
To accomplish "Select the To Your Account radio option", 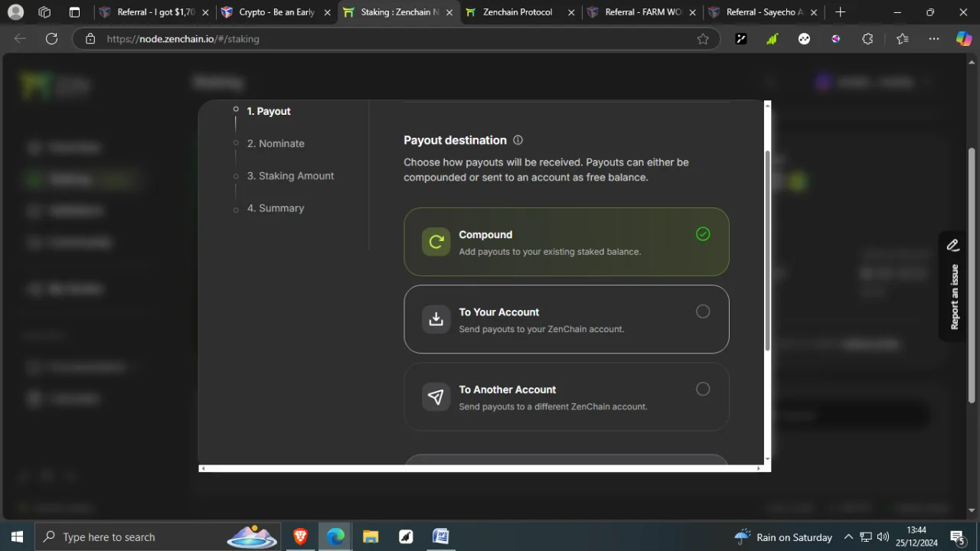I will tap(703, 311).
